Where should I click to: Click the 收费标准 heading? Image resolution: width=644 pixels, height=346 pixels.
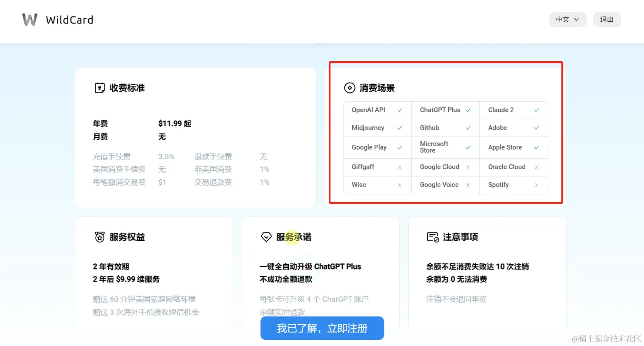[127, 88]
